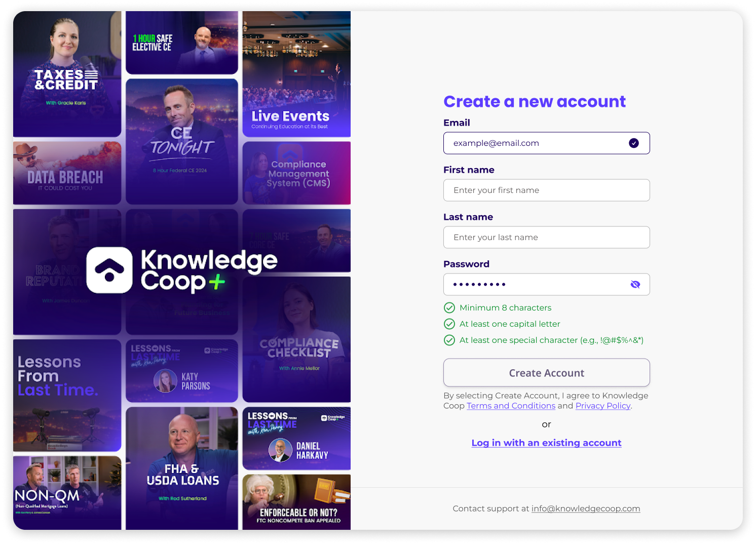Viewport: 756px width, 545px height.
Task: Open the NON-QM thumbnail
Action: pyautogui.click(x=67, y=493)
